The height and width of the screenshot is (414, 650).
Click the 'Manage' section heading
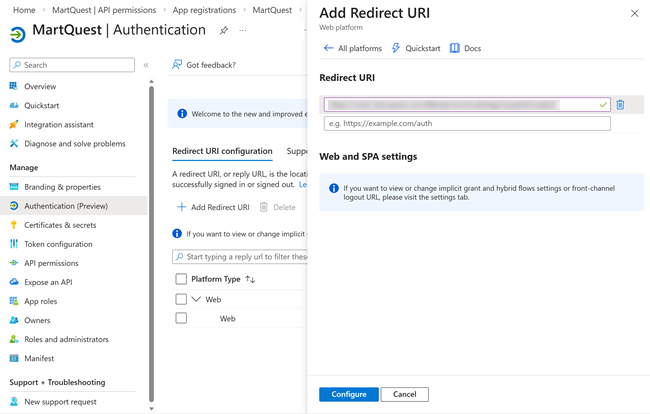click(24, 168)
